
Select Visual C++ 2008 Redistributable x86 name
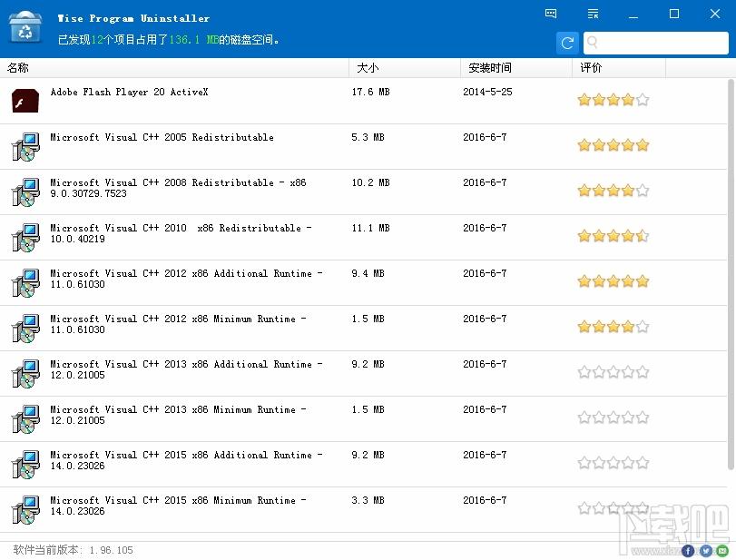pos(178,188)
